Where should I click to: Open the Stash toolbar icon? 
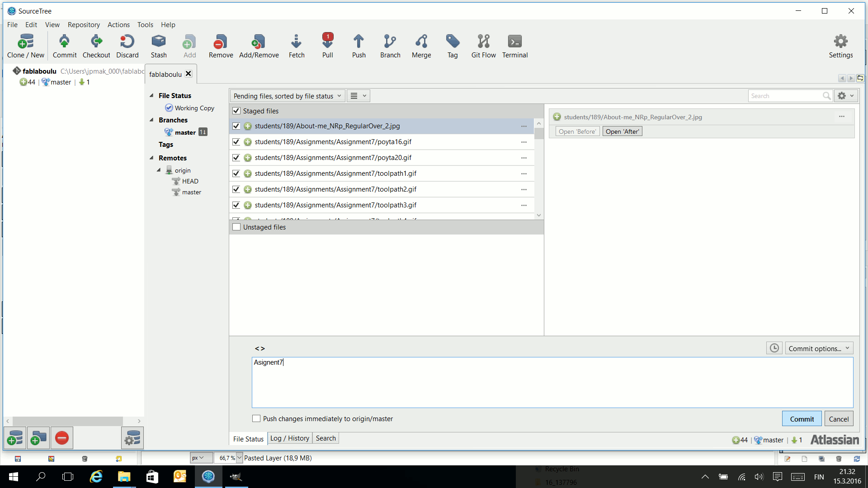[x=159, y=46]
